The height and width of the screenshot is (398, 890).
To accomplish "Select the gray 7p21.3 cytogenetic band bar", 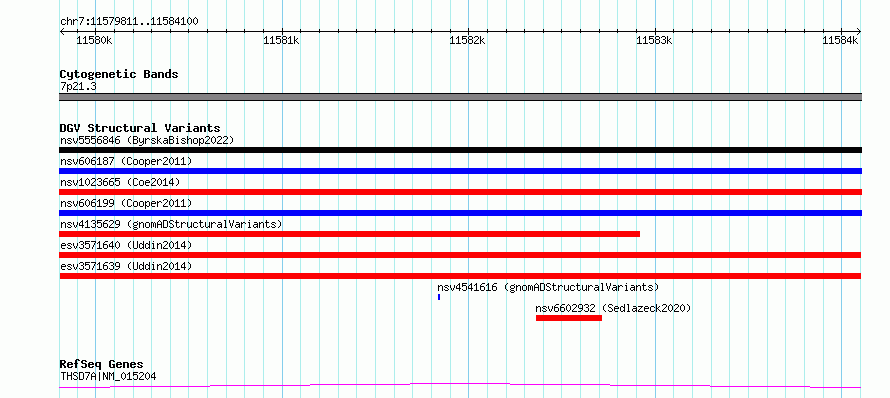I will pyautogui.click(x=460, y=97).
